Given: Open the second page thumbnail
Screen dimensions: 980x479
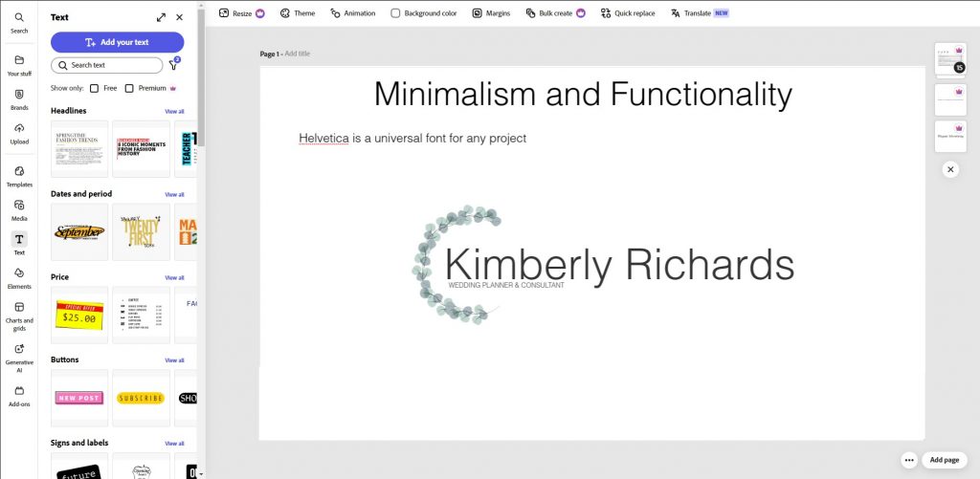Looking at the screenshot, I should click(x=950, y=100).
